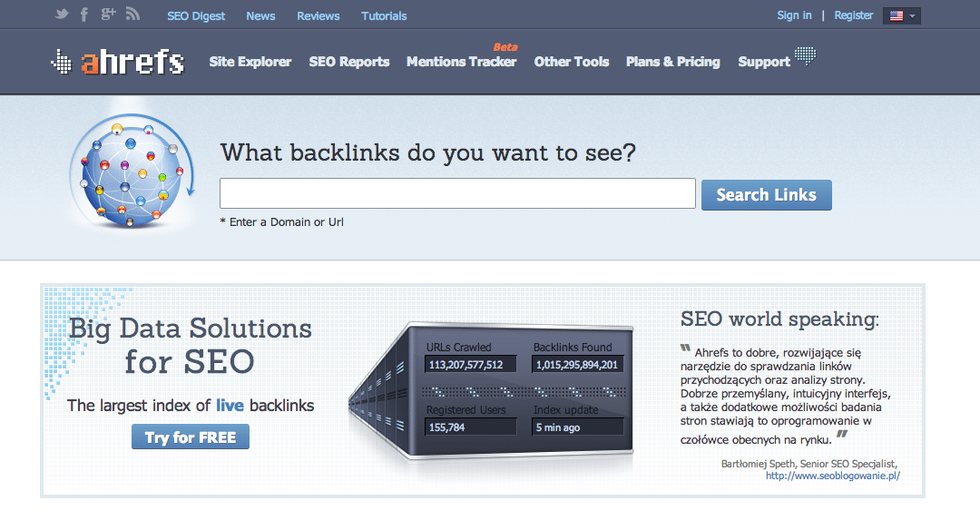Click the orange Beta label
980x530 pixels.
point(505,47)
